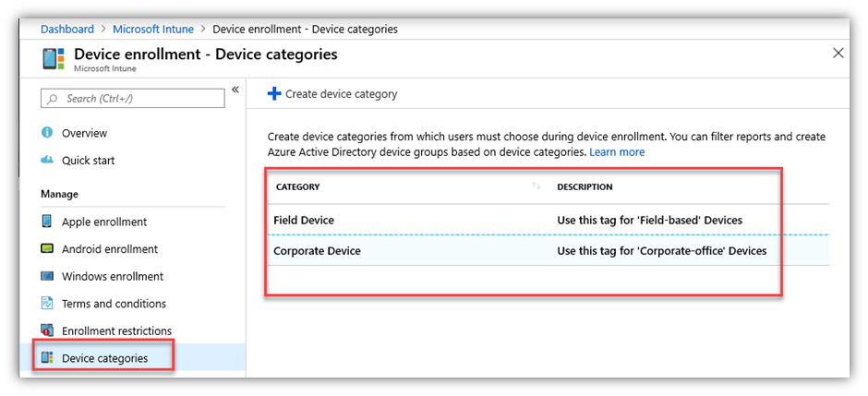Click the Device categories sidebar icon
The width and height of the screenshot is (868, 396).
[47, 358]
